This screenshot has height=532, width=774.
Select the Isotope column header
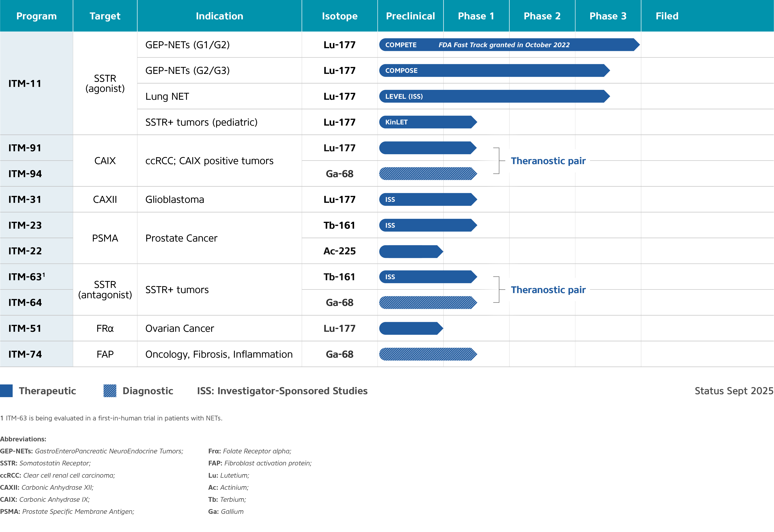(x=339, y=16)
